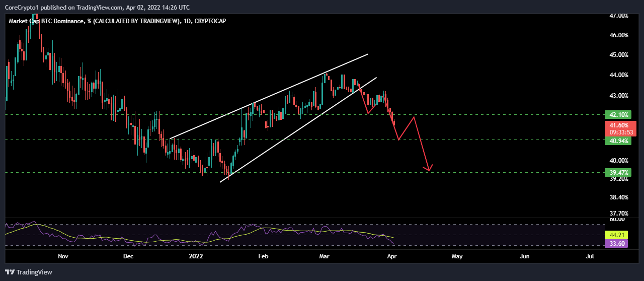Image resolution: width=644 pixels, height=281 pixels.
Task: Click the 46.00% price axis label
Action: click(618, 35)
